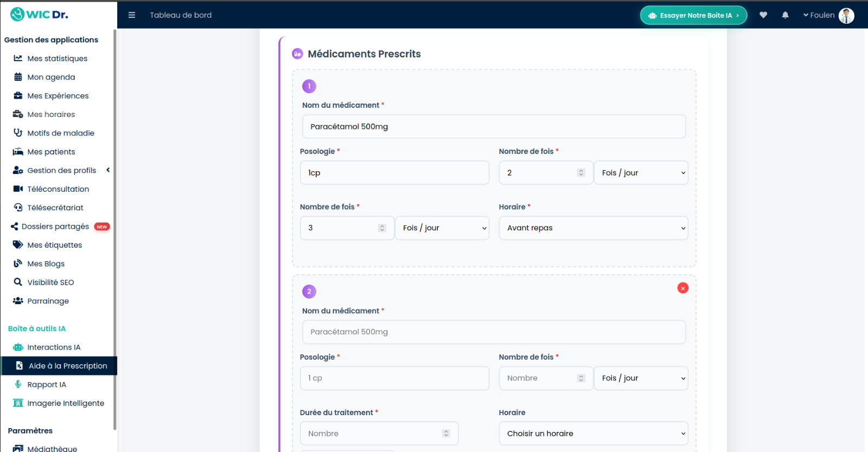Image resolution: width=868 pixels, height=452 pixels.
Task: Open Dossiers partagés share icon
Action: click(15, 227)
